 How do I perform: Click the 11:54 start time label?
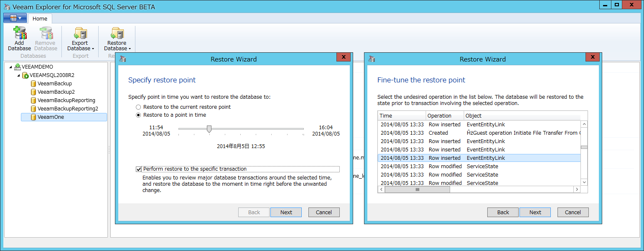coord(156,128)
